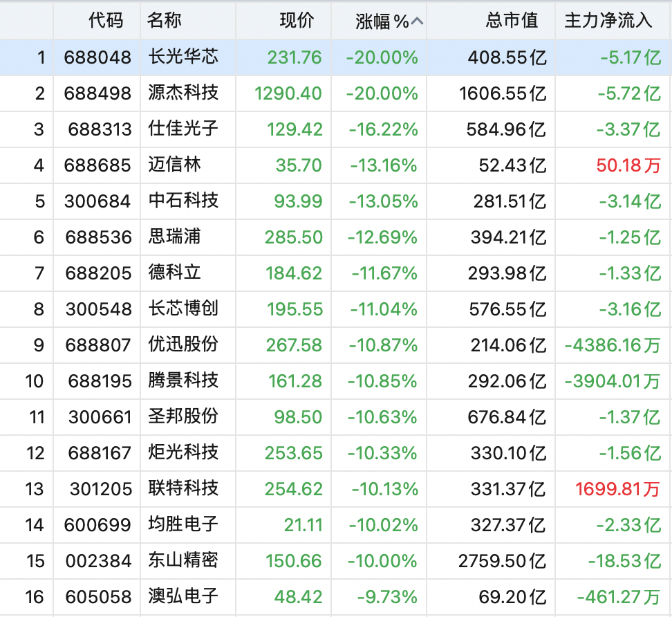Open stock 长芯博创
Viewport: 672px width, 617px height.
[183, 308]
